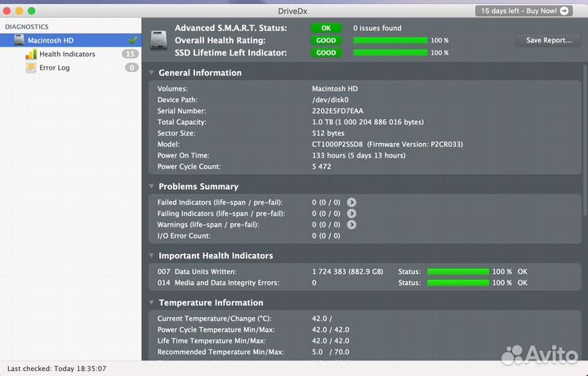This screenshot has width=588, height=376.
Task: Click the Media and Data Integrity Errors status bar
Action: (458, 283)
